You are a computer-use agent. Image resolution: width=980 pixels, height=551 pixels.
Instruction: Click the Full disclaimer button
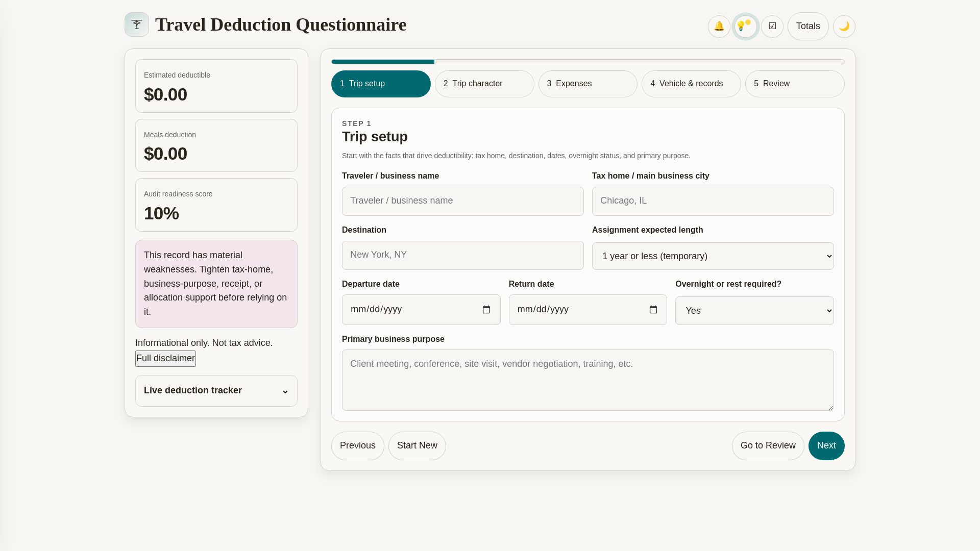(x=165, y=359)
